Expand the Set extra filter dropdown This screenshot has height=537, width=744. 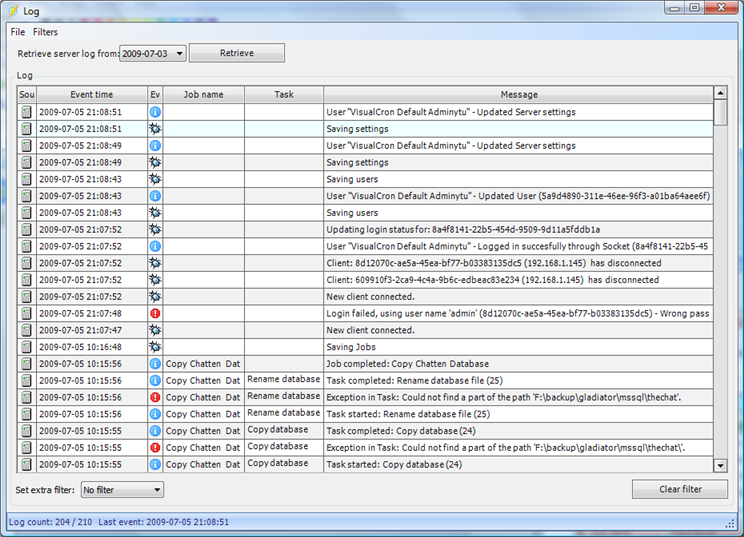pyautogui.click(x=156, y=490)
